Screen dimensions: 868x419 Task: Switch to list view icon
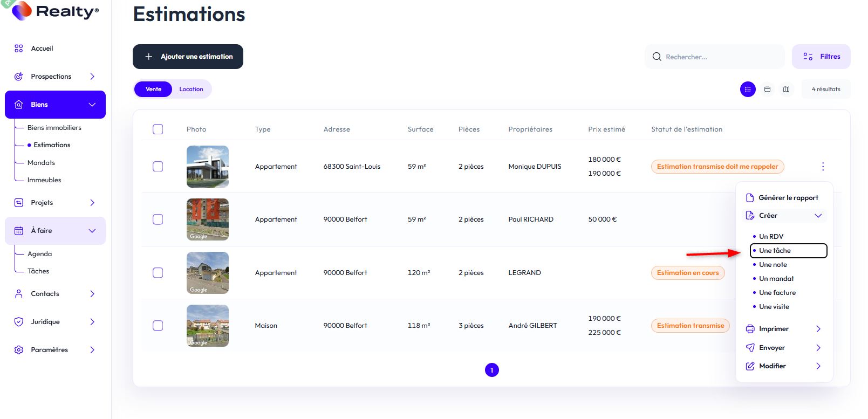pos(748,90)
